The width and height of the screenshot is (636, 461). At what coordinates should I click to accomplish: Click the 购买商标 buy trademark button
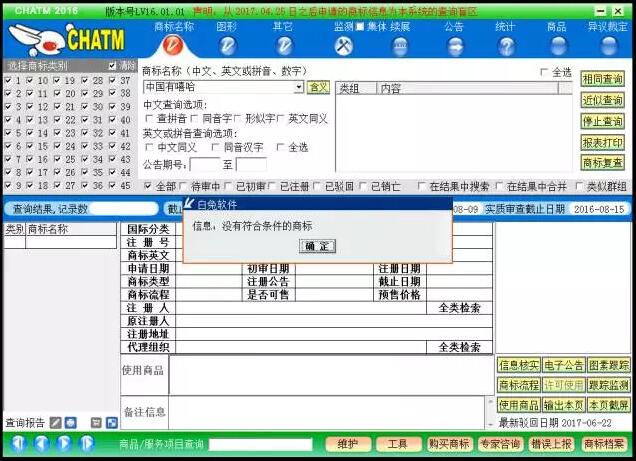(x=449, y=444)
